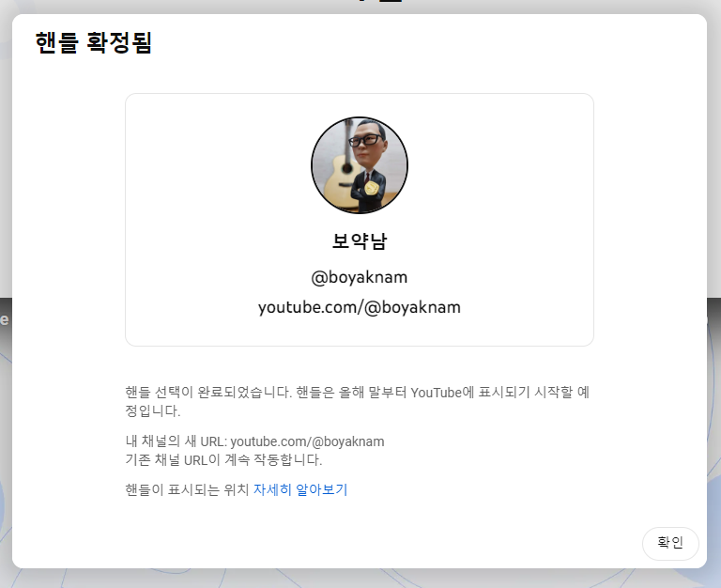Click the 내 채널의 새 URL line
This screenshot has height=588, width=721.
coord(254,441)
